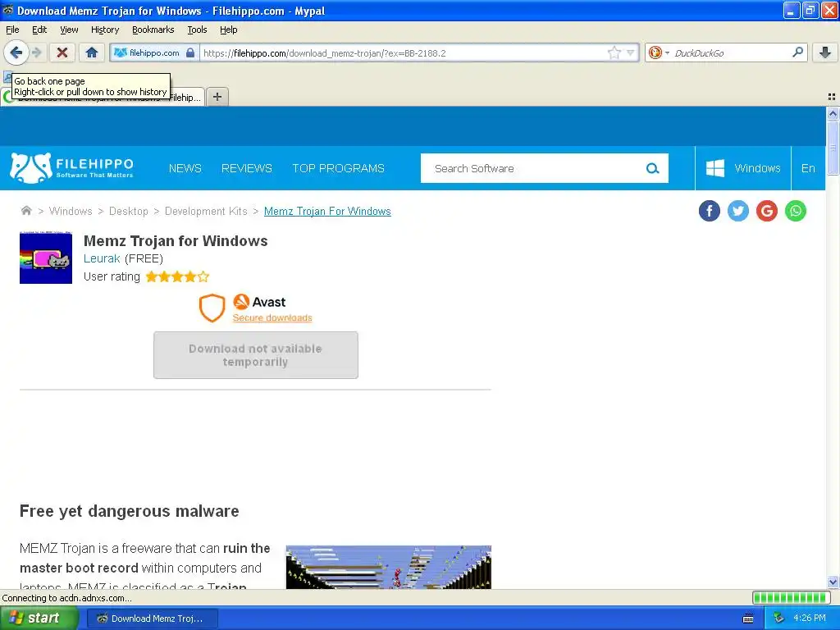Stop loading with the red X button

tap(62, 52)
